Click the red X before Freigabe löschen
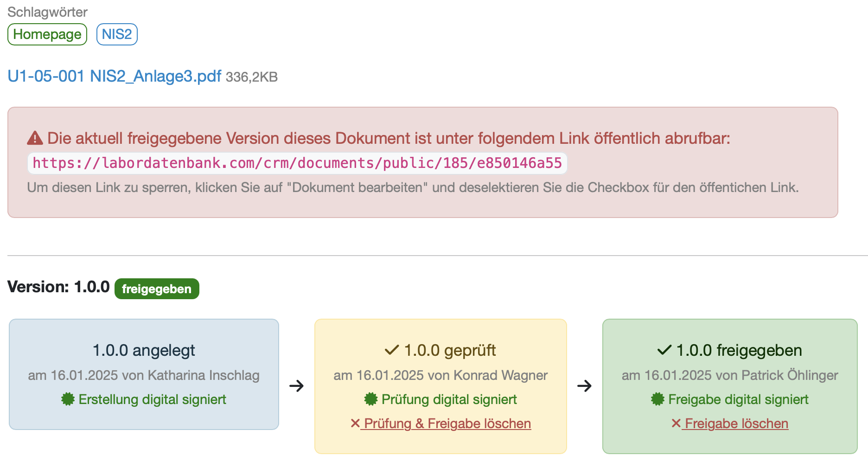The width and height of the screenshot is (868, 462). point(676,423)
